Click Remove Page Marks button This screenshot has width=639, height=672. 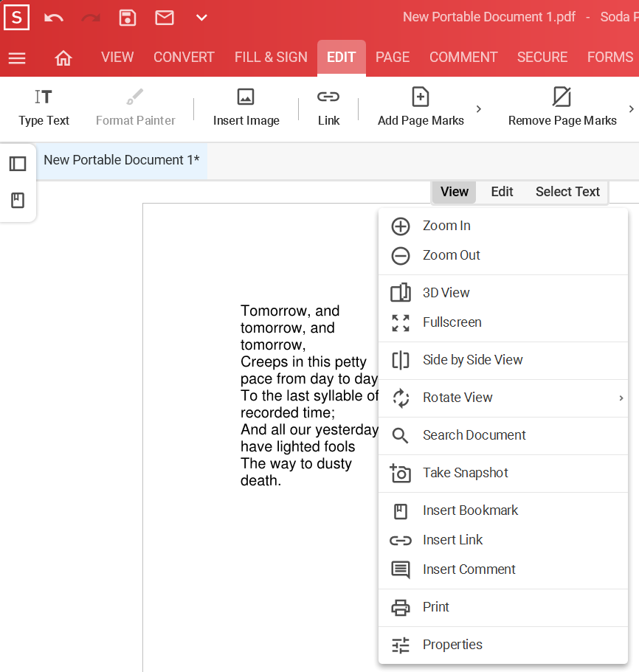[x=562, y=108]
